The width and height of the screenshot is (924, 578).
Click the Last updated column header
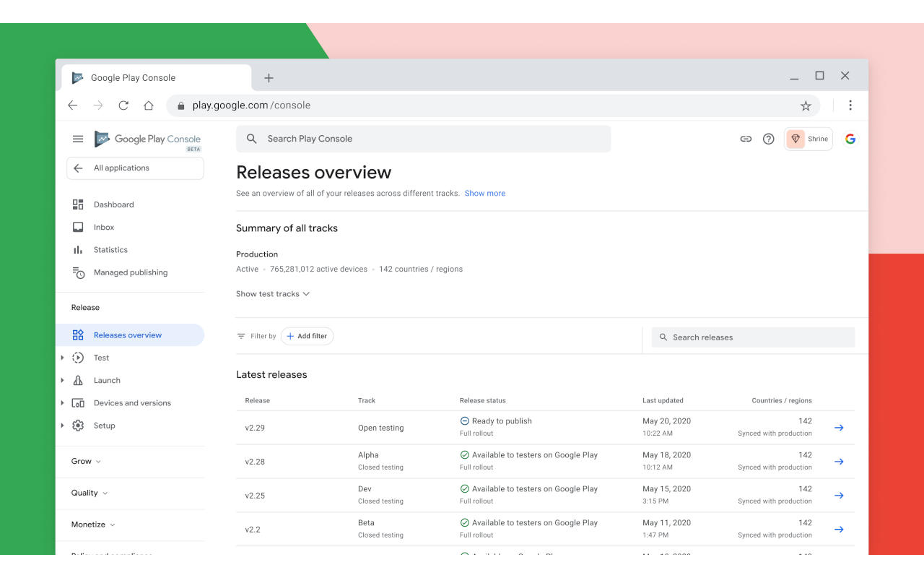click(x=663, y=400)
